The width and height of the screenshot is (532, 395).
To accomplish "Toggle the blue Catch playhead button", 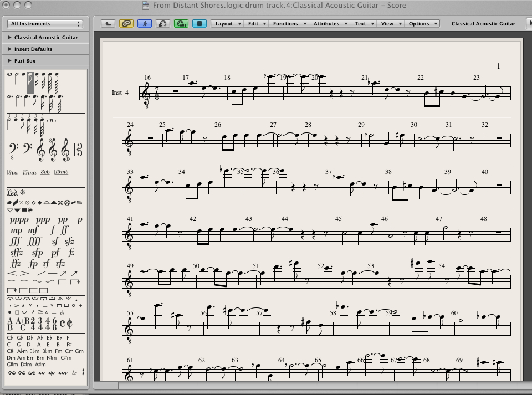I will (145, 23).
